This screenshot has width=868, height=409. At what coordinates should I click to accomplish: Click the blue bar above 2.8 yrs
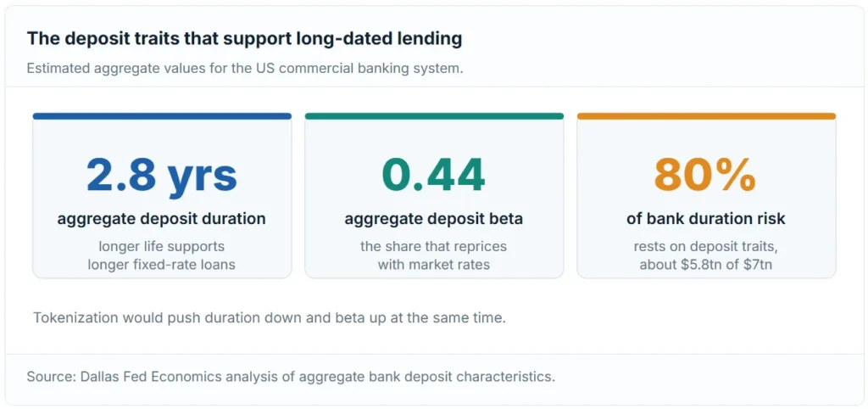[x=162, y=116]
